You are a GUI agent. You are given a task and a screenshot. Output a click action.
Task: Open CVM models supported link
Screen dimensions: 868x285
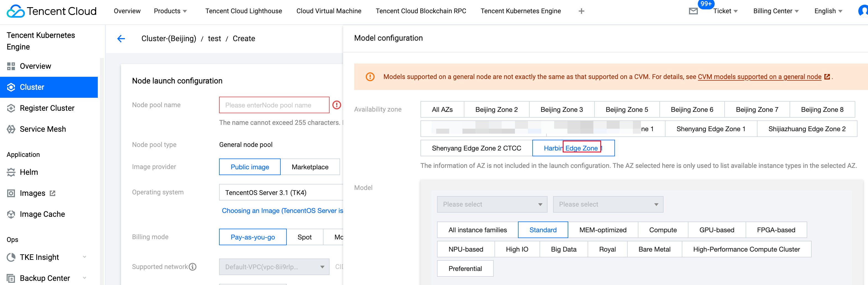pos(759,77)
